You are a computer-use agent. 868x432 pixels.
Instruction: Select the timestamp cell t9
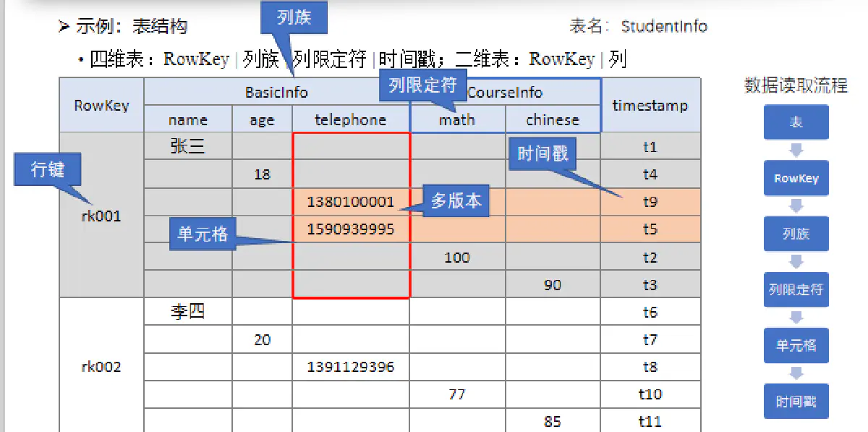click(650, 202)
